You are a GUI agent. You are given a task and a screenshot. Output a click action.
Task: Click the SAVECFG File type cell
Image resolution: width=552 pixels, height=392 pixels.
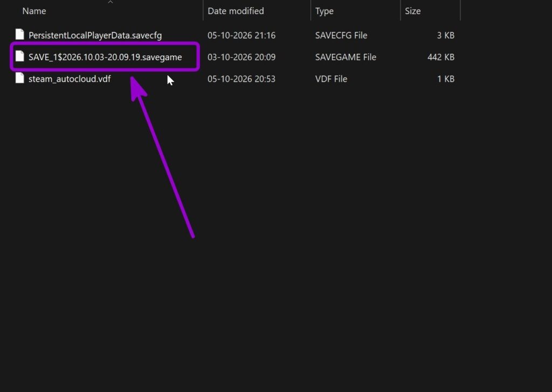coord(341,35)
